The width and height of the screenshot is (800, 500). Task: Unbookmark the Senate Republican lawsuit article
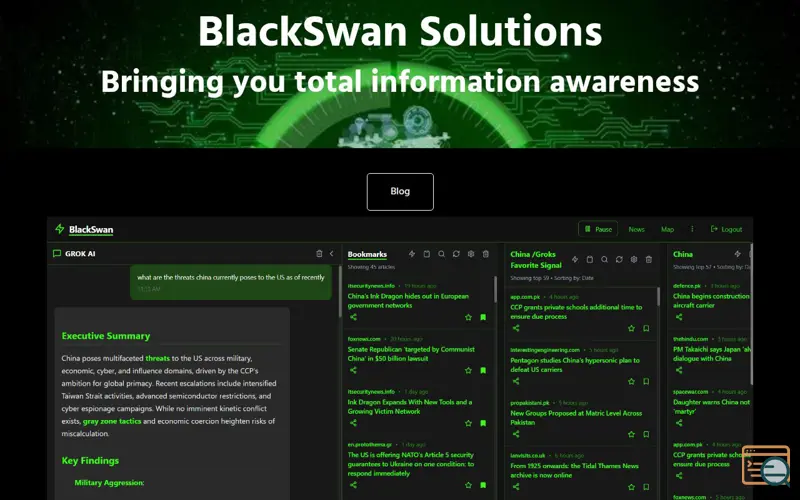pyautogui.click(x=483, y=370)
